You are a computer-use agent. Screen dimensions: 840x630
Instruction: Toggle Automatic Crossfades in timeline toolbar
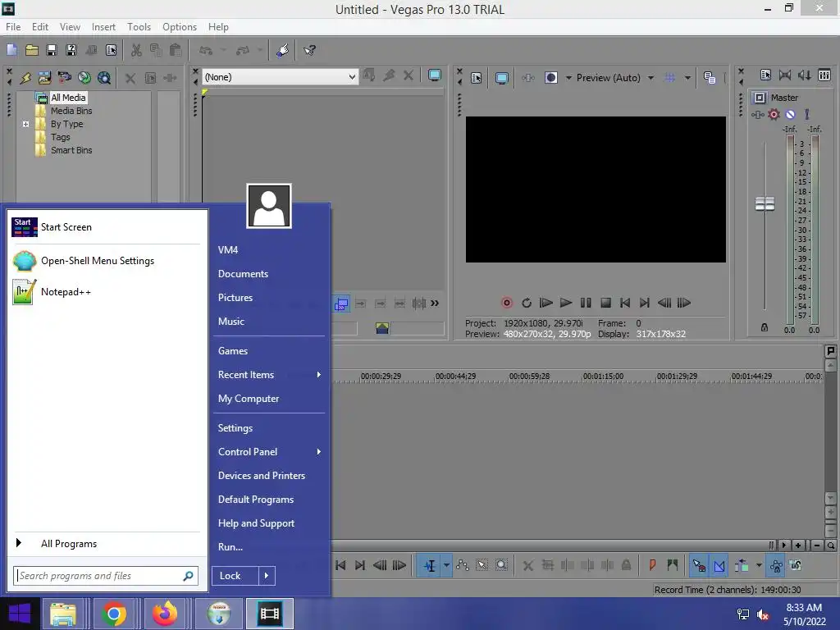(x=719, y=565)
